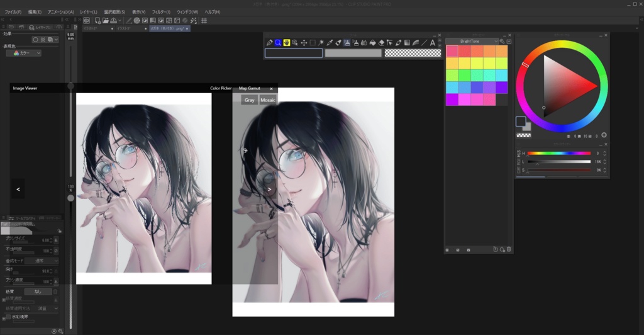Expand the 紙質濃度 plus expander
644x335 pixels.
click(4, 300)
